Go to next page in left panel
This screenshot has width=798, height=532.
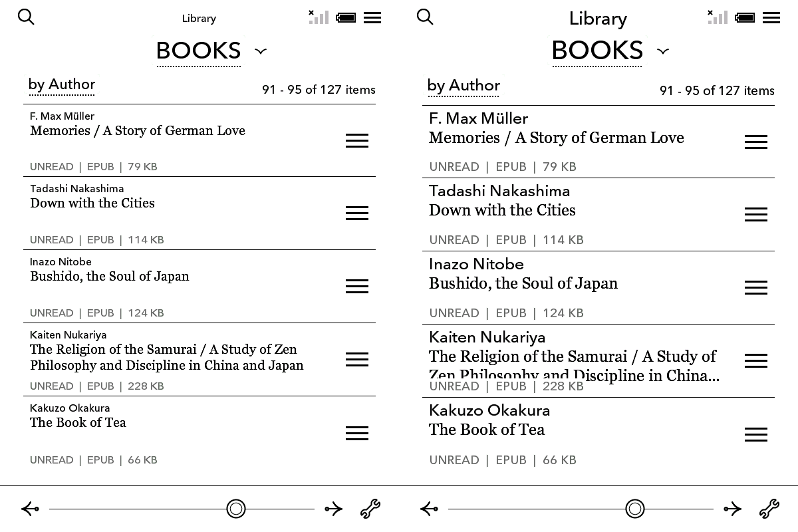333,509
